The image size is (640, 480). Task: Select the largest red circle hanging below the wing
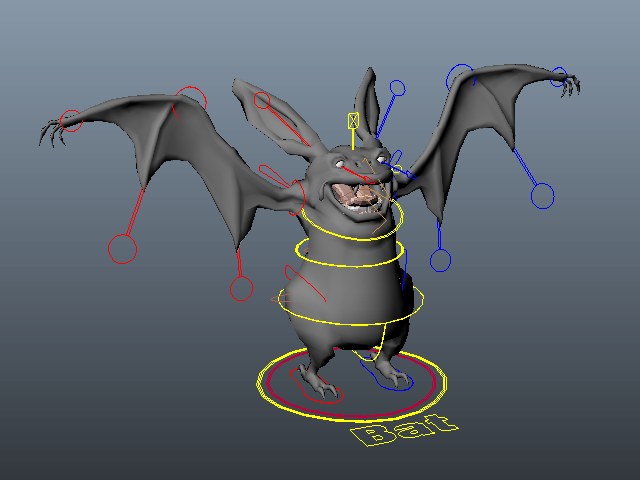pos(122,249)
